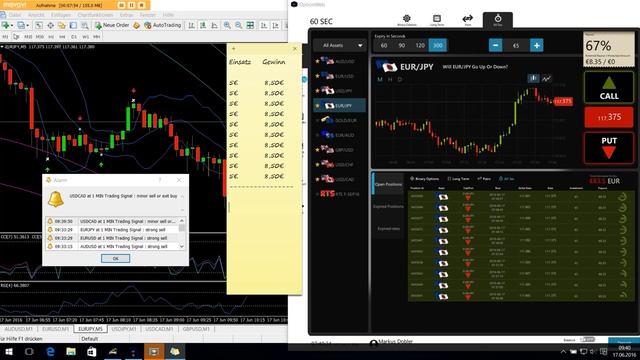
Task: Click the alert list scrollbar down arrow
Action: point(182,247)
